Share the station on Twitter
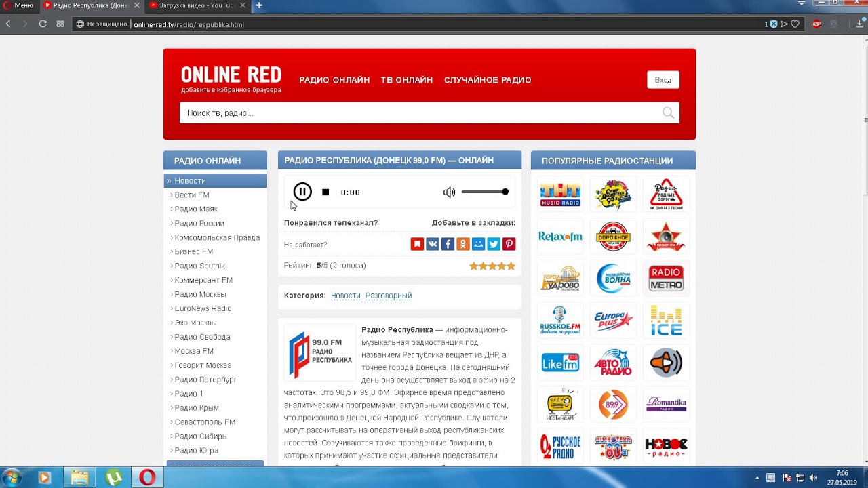The image size is (868, 488). click(x=494, y=244)
